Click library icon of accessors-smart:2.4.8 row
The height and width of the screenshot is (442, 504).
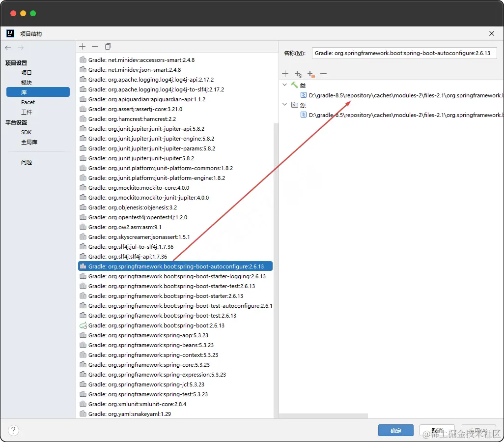pos(83,60)
